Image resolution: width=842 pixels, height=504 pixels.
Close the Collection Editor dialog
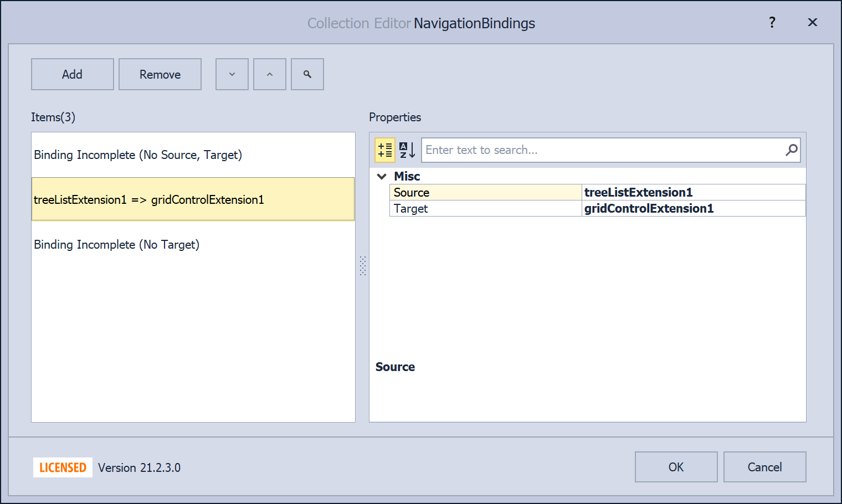tap(812, 23)
